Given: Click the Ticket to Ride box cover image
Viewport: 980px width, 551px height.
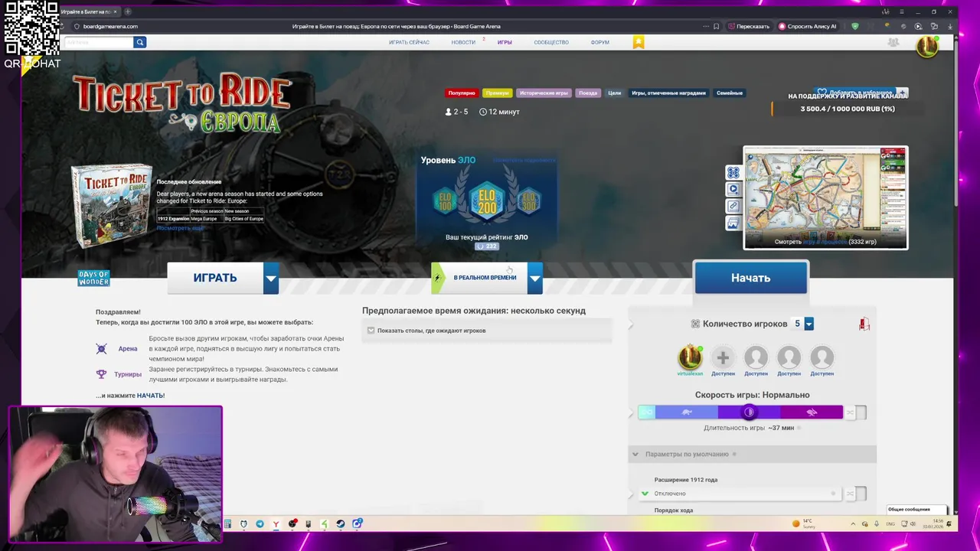Looking at the screenshot, I should point(112,205).
